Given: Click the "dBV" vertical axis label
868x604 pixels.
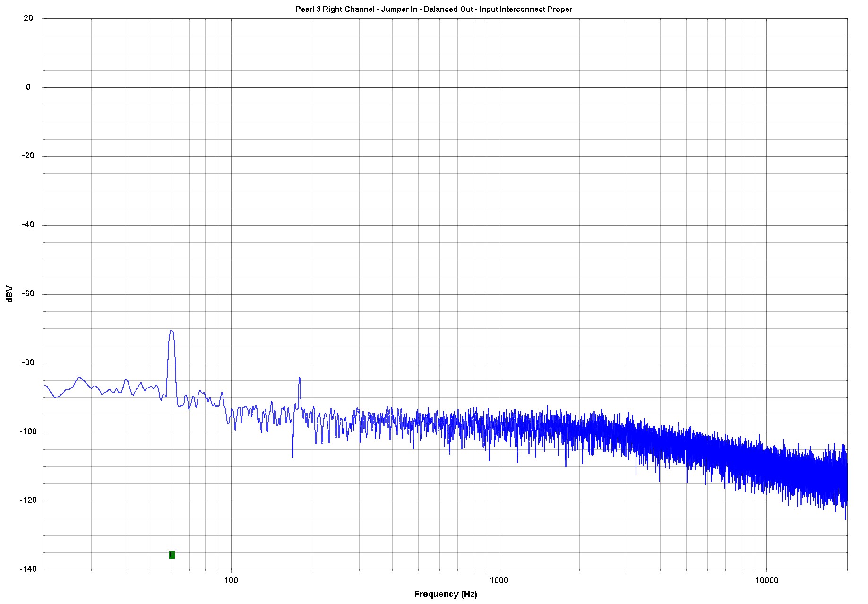Looking at the screenshot, I should (x=10, y=294).
